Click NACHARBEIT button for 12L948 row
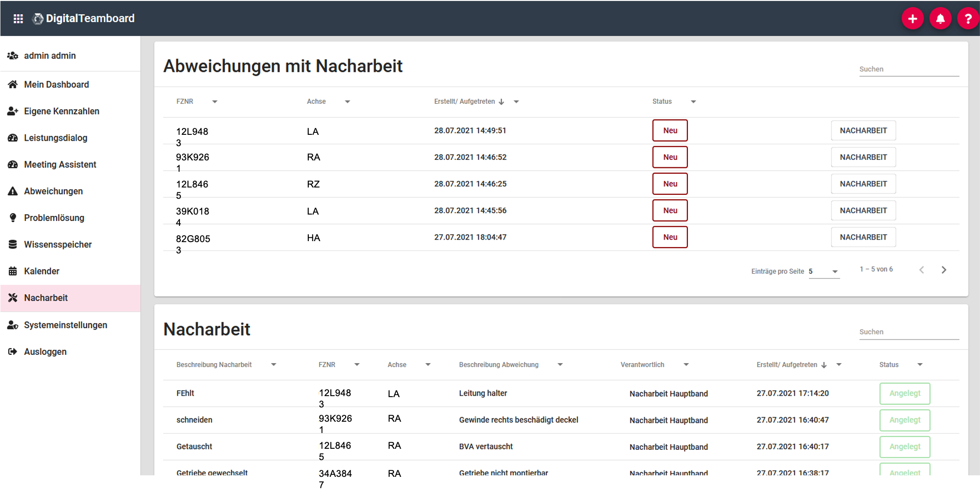 tap(863, 130)
